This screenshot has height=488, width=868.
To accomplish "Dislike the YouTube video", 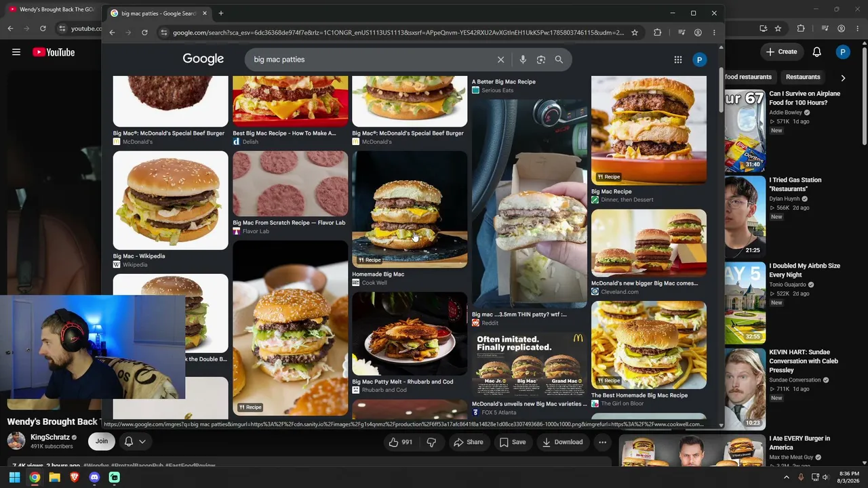I will tap(431, 442).
